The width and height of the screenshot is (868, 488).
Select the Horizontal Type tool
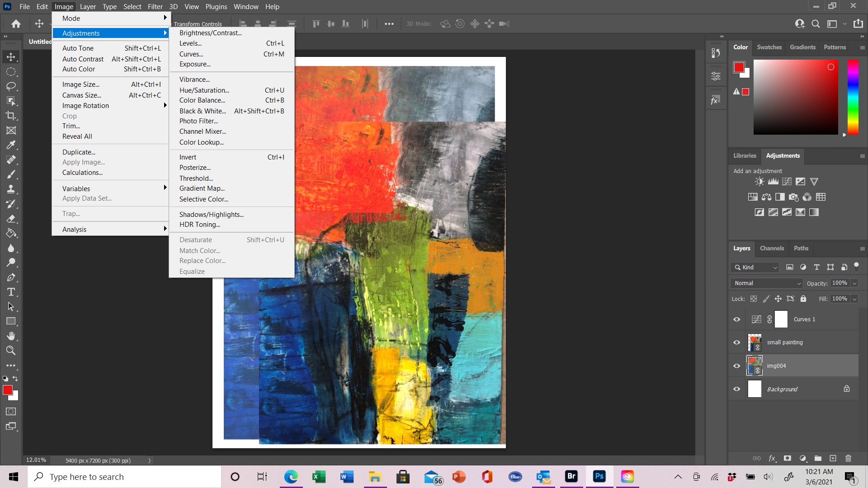[x=11, y=292]
